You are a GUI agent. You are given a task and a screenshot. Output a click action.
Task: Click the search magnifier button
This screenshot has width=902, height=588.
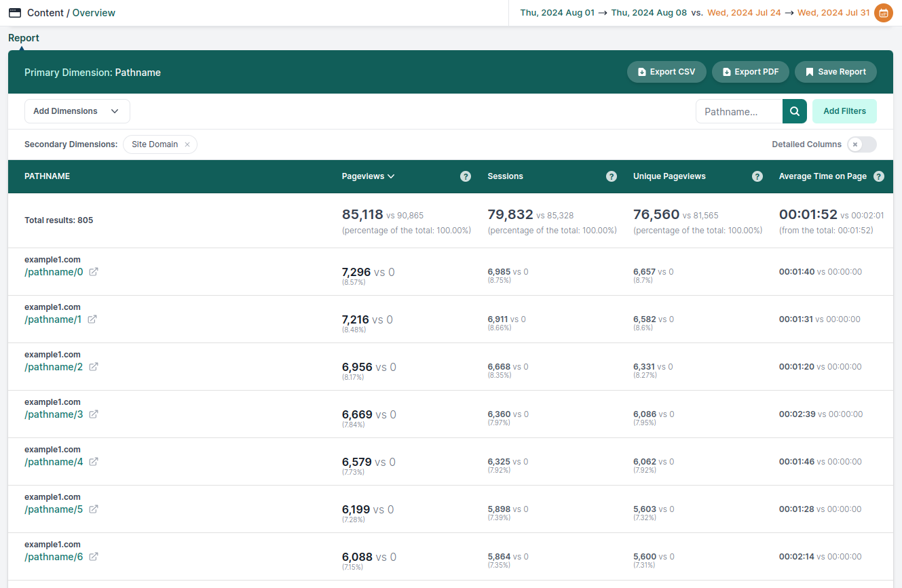(x=795, y=111)
